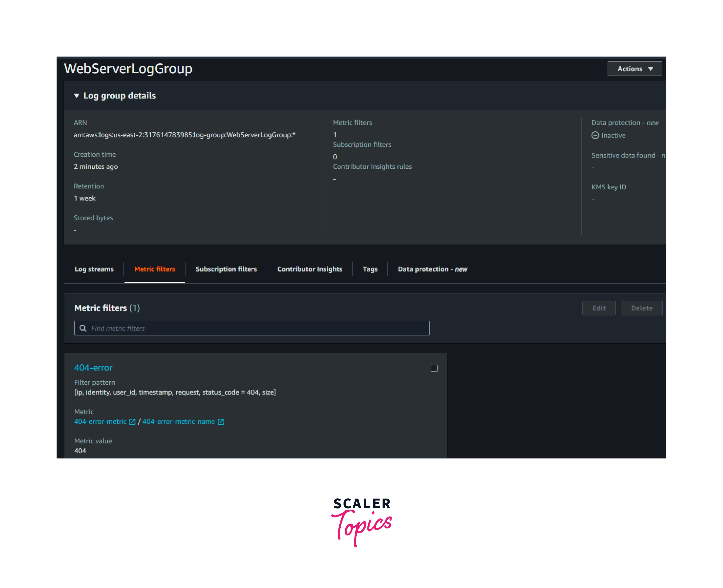The image size is (723, 588).
Task: Go to the Contributor Insights tab
Action: pos(310,269)
